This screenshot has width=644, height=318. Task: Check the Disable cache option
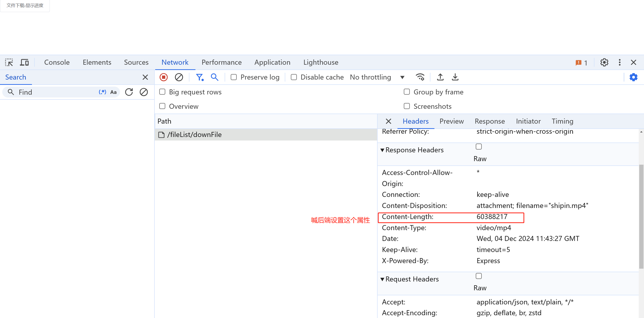(x=294, y=77)
